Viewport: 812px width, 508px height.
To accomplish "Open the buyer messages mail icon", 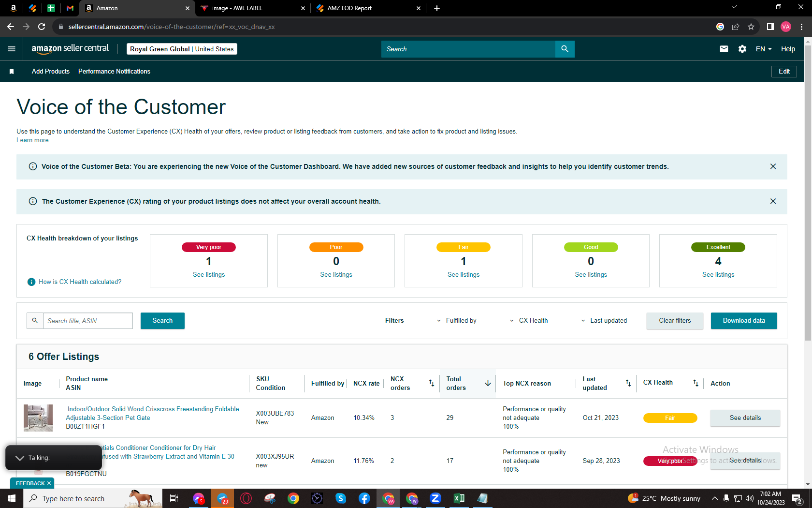I will click(x=724, y=49).
